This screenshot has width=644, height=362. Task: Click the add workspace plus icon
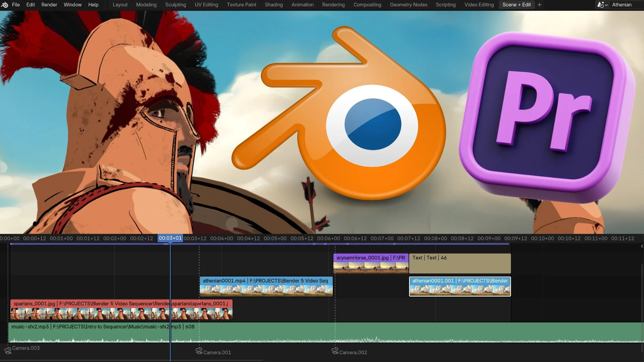[x=539, y=5]
